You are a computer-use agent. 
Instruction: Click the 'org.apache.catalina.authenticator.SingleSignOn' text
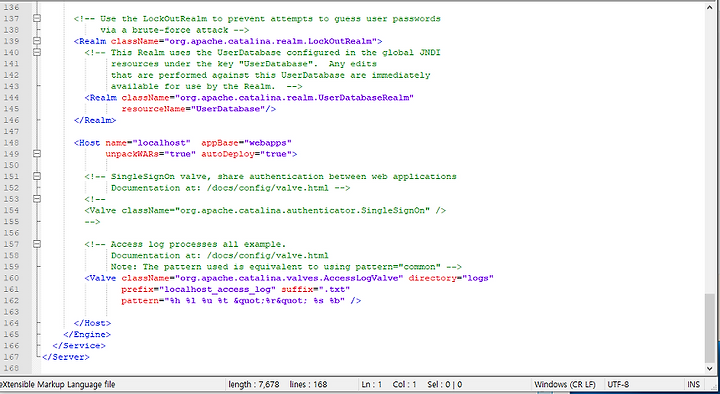[302, 210]
